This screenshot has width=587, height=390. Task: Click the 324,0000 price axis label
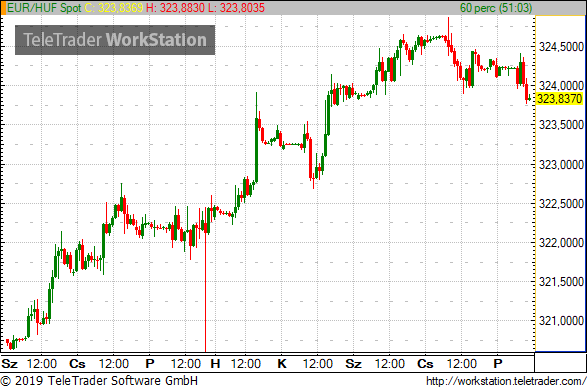(x=561, y=86)
